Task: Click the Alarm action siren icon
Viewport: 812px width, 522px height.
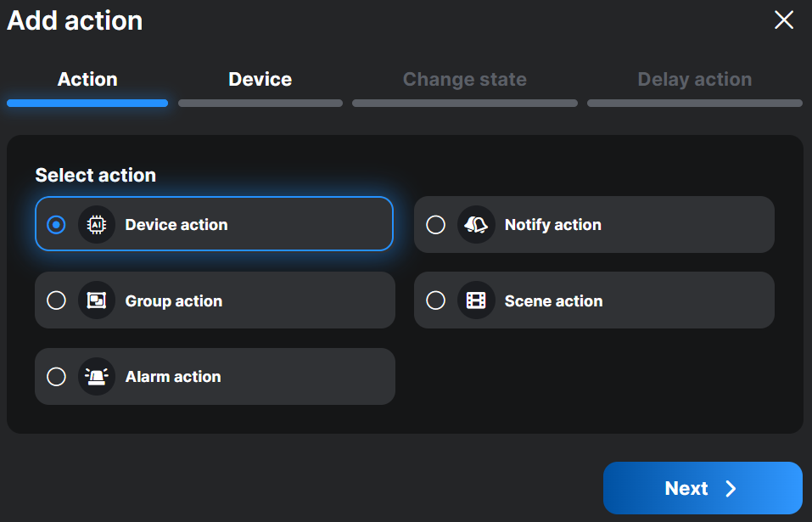Action: point(97,376)
